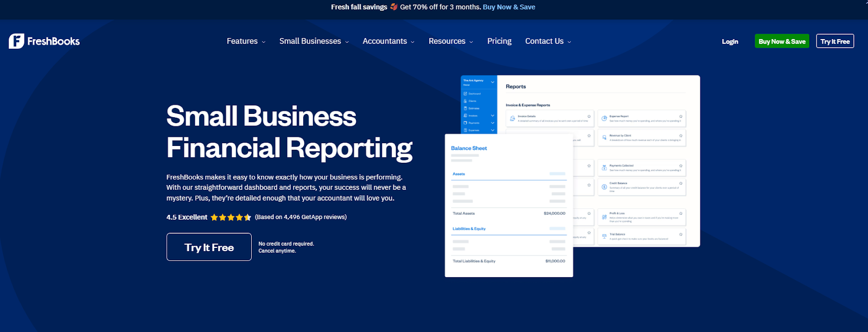This screenshot has width=868, height=332.
Task: Open the Revenue by Client report icon
Action: (x=604, y=138)
